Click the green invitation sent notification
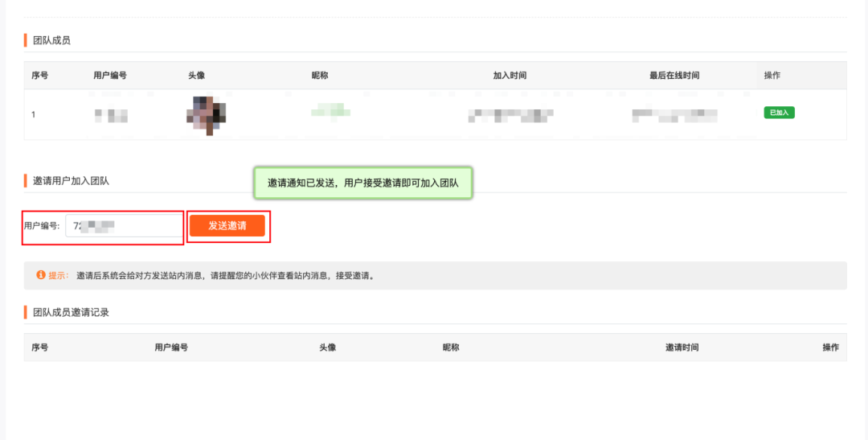The height and width of the screenshot is (440, 868). coord(362,183)
